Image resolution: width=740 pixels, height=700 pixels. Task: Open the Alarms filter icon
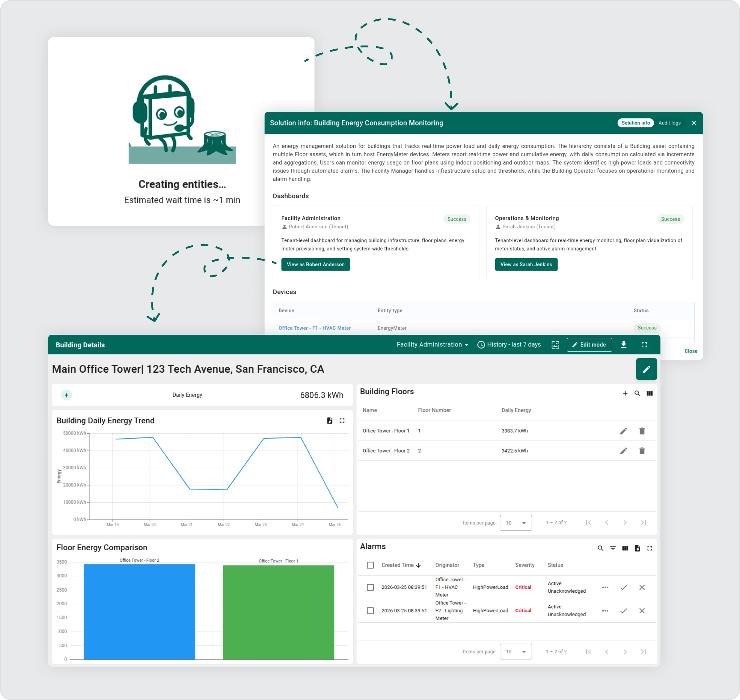[613, 548]
